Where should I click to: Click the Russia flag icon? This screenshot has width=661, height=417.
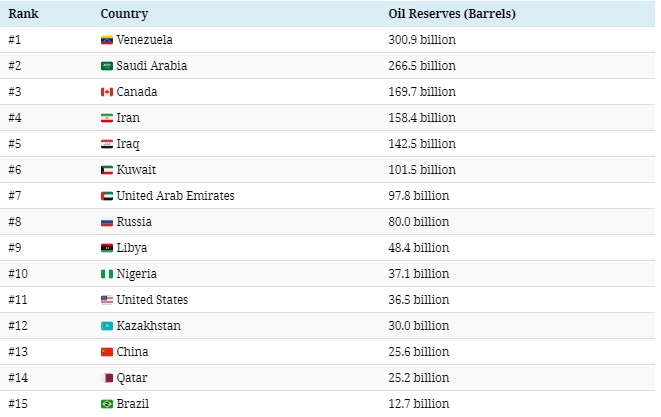coord(107,222)
